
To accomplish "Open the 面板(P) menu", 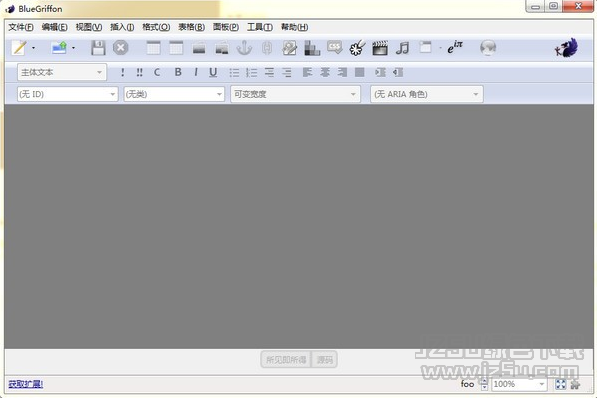I will pos(226,27).
